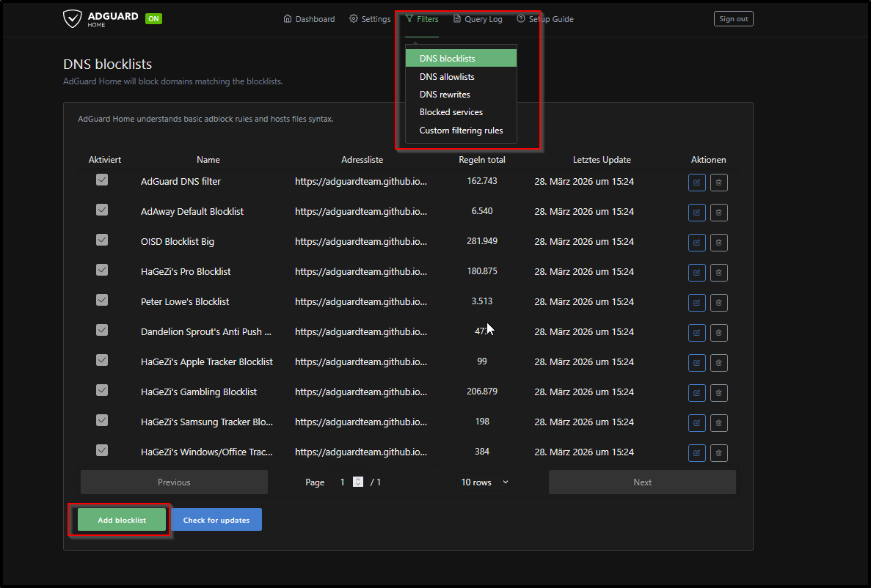This screenshot has height=588, width=871.
Task: Click the AdGuard Home shield logo
Action: pos(73,19)
